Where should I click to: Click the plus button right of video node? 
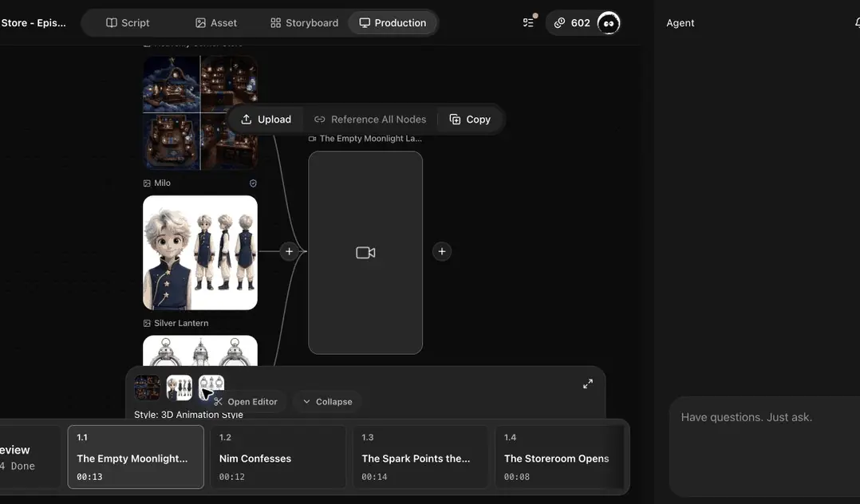(442, 252)
